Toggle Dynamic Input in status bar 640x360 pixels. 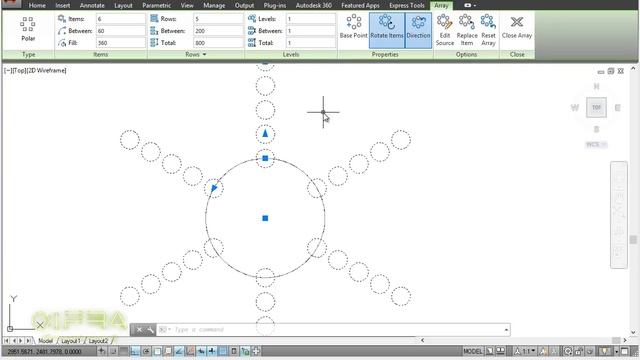pyautogui.click(x=201, y=351)
